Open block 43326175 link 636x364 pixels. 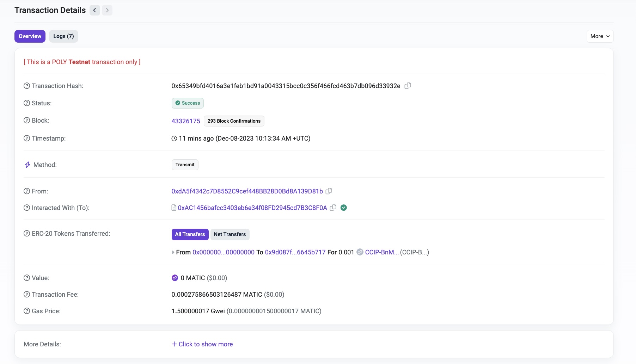[186, 121]
